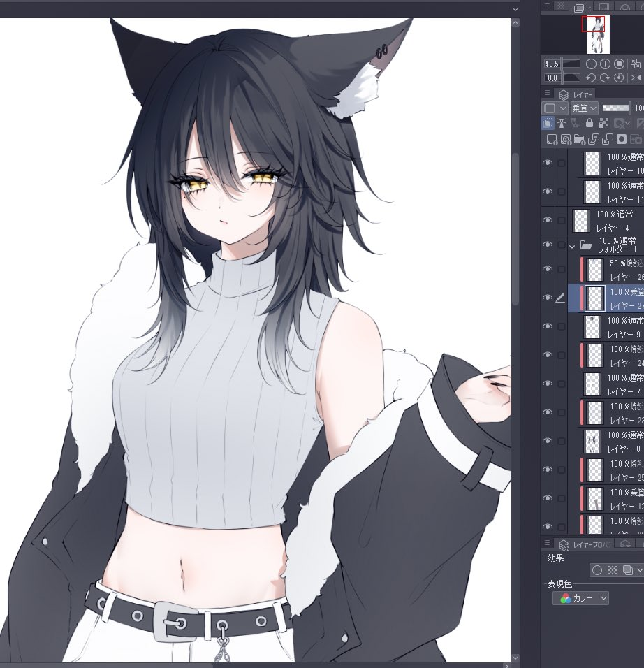Open the Layer Property panel hamburger menu
644x668 pixels.
pos(547,543)
